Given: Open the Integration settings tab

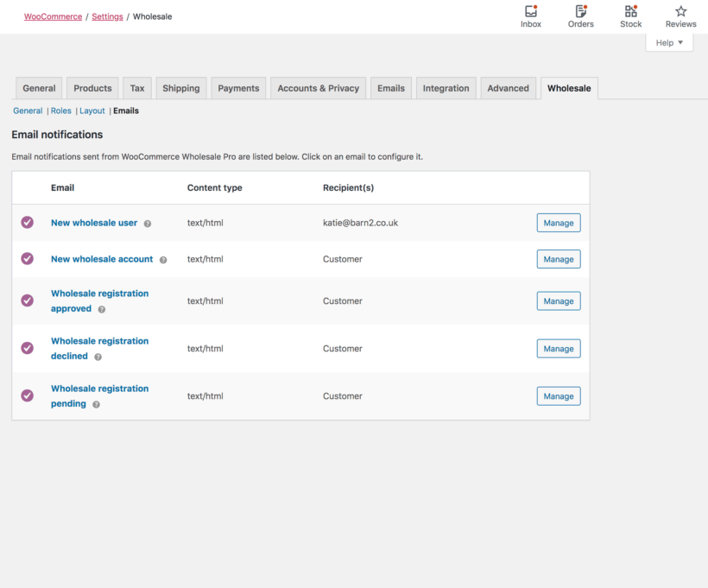Looking at the screenshot, I should point(446,87).
